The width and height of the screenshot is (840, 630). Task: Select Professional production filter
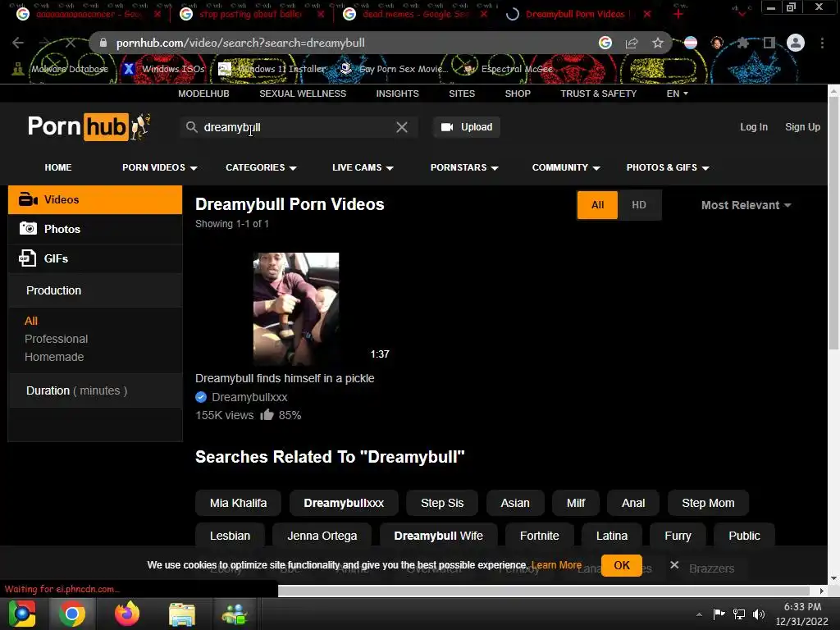pos(57,339)
